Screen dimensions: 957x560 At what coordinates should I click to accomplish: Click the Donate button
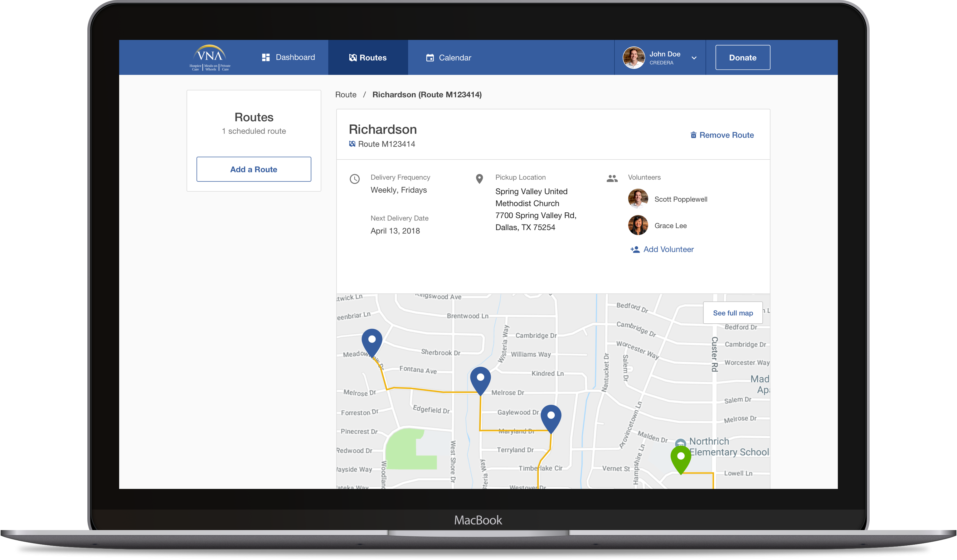742,57
